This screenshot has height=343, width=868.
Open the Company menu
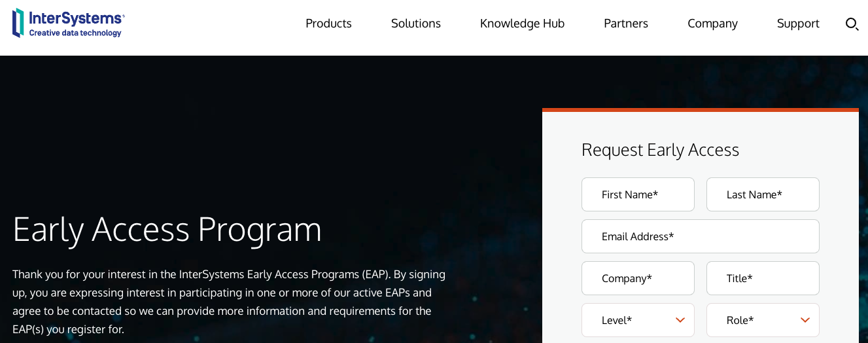click(x=712, y=24)
